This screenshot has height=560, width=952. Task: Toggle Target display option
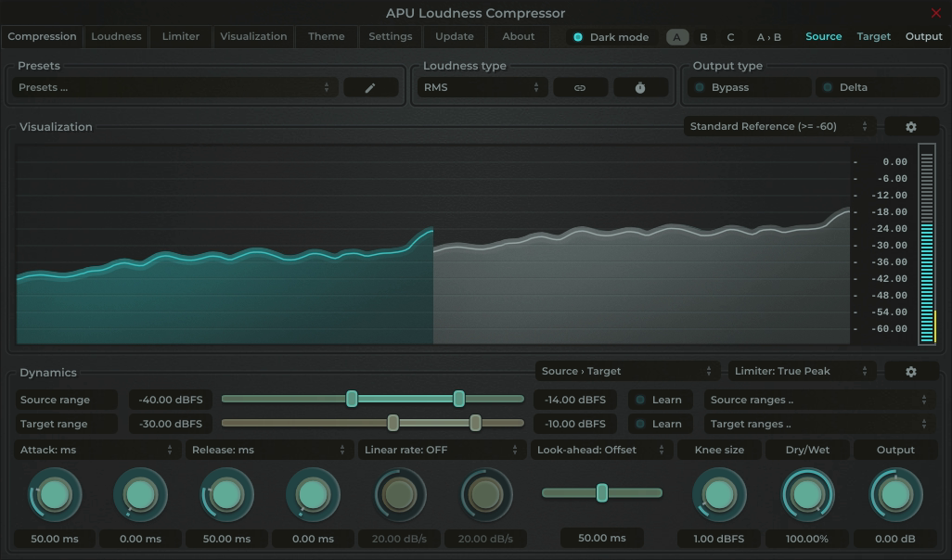click(874, 36)
